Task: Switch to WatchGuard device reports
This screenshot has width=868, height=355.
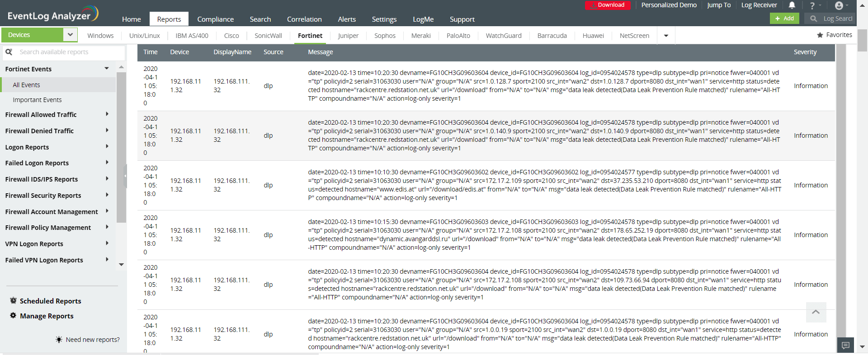Action: [x=504, y=36]
